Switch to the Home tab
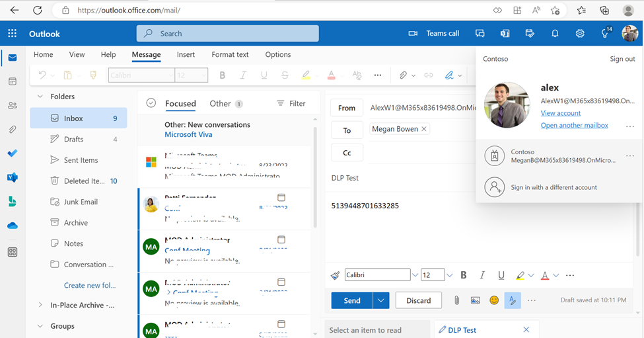Viewport: 644px width, 338px height. 43,54
